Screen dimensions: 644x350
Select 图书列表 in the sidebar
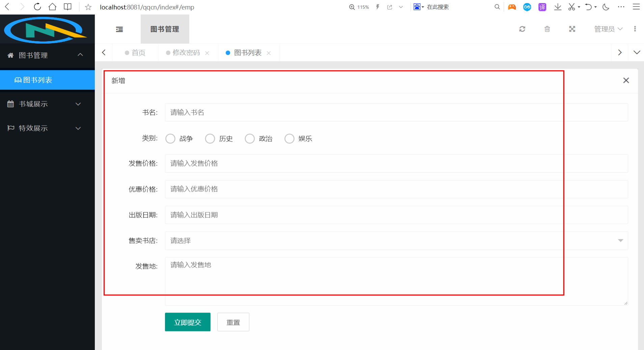point(47,80)
